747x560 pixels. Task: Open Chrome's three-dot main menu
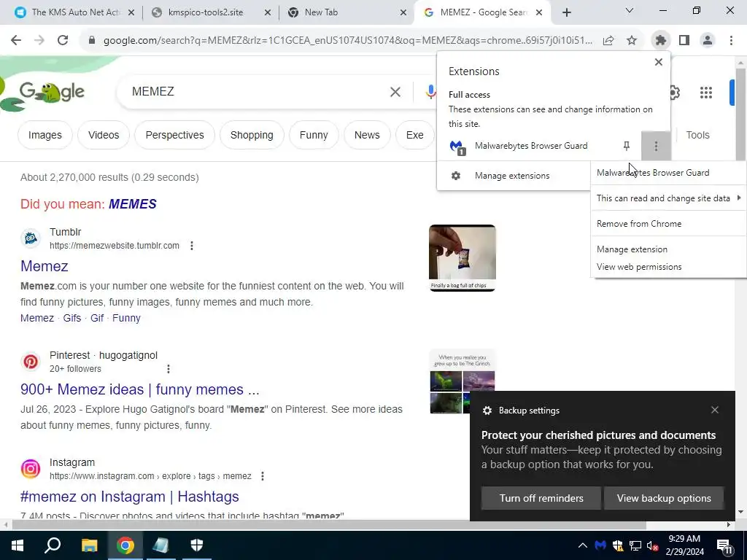tap(731, 41)
